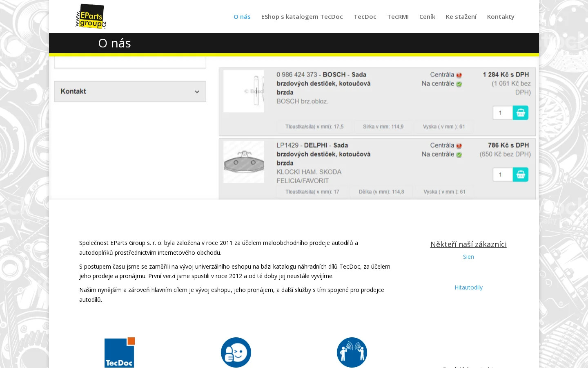Go to the TecDoc menu item
Screen dimensions: 588x368
pyautogui.click(x=365, y=17)
